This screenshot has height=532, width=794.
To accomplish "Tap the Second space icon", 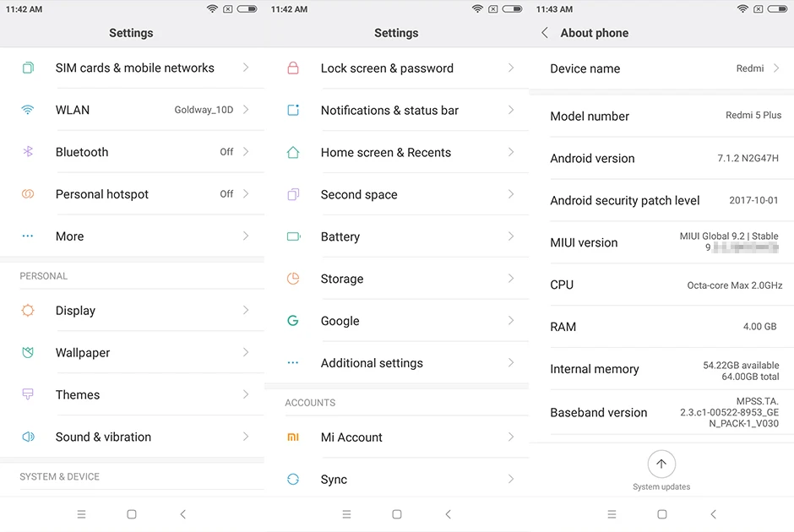I will pos(293,194).
